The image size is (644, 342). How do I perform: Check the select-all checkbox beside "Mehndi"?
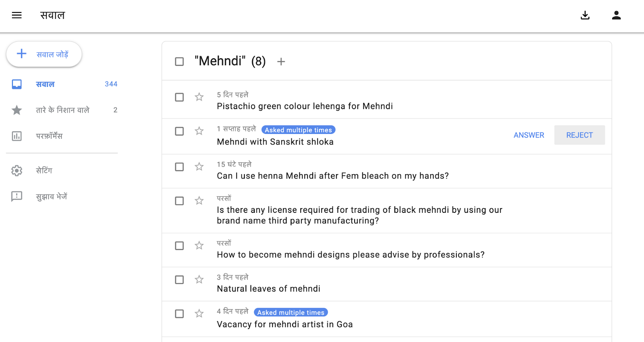coord(179,62)
